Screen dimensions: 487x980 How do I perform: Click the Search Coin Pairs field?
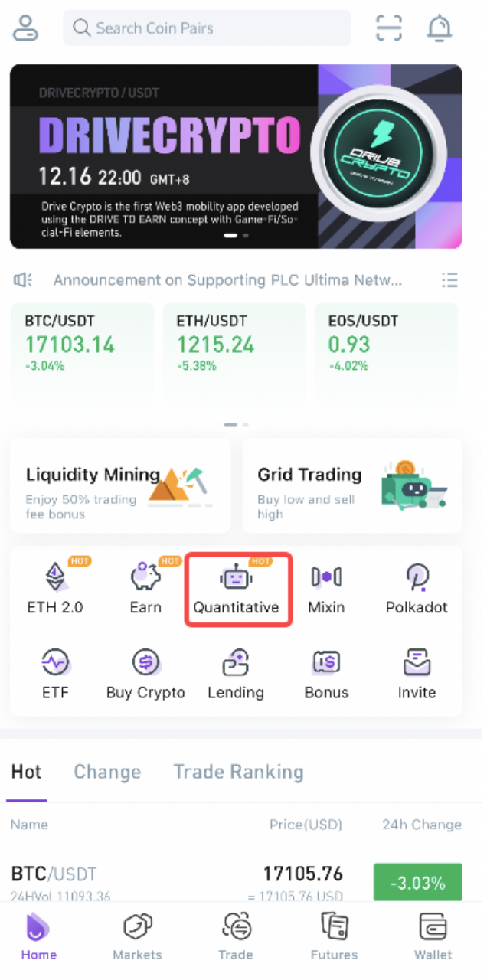(x=207, y=28)
